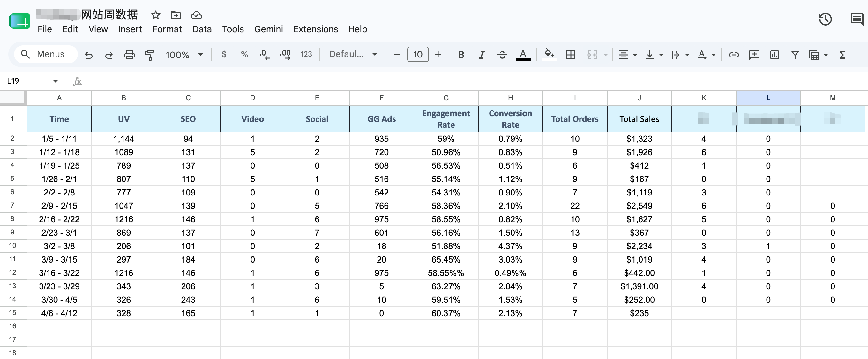Select the 4.37% conversion rate cell

tap(510, 246)
